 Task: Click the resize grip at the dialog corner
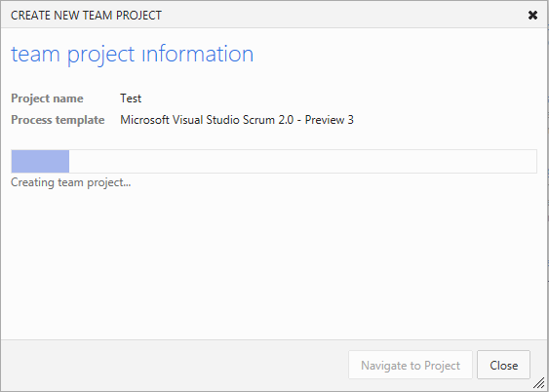click(x=539, y=382)
